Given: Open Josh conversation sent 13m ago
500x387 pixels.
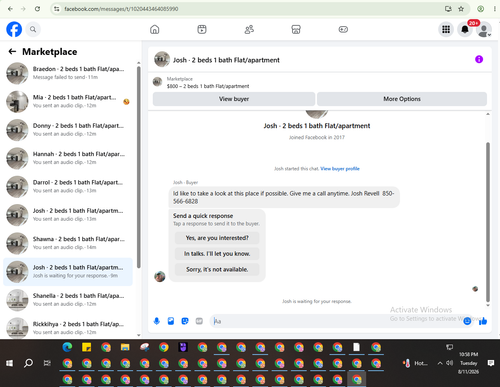Looking at the screenshot, I should tap(68, 215).
